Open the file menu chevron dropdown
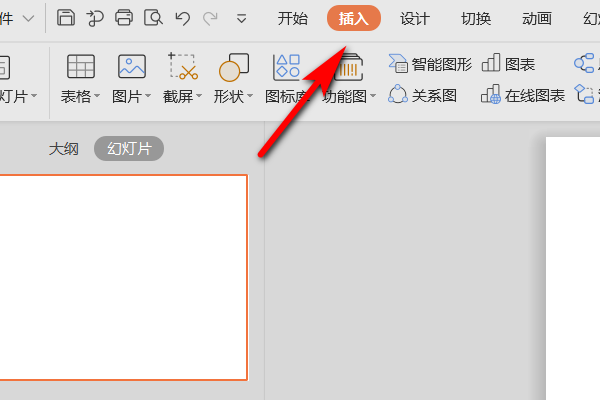The width and height of the screenshot is (600, 400). pos(28,18)
